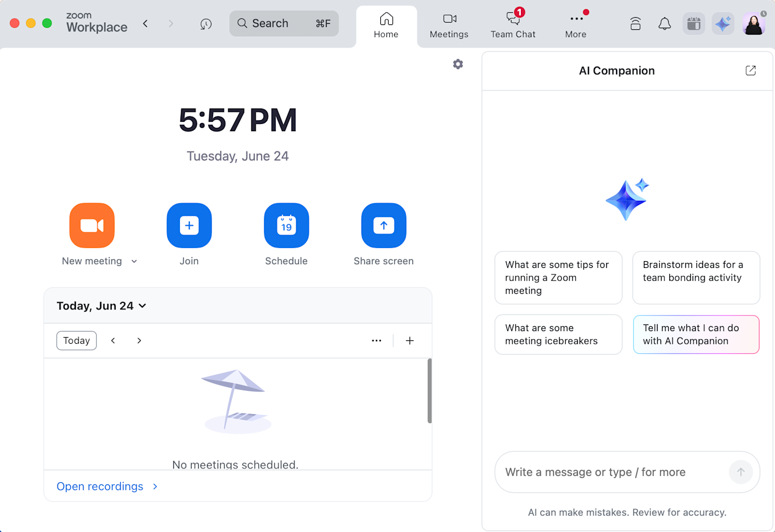Open home settings gear icon
The image size is (775, 532).
click(458, 64)
